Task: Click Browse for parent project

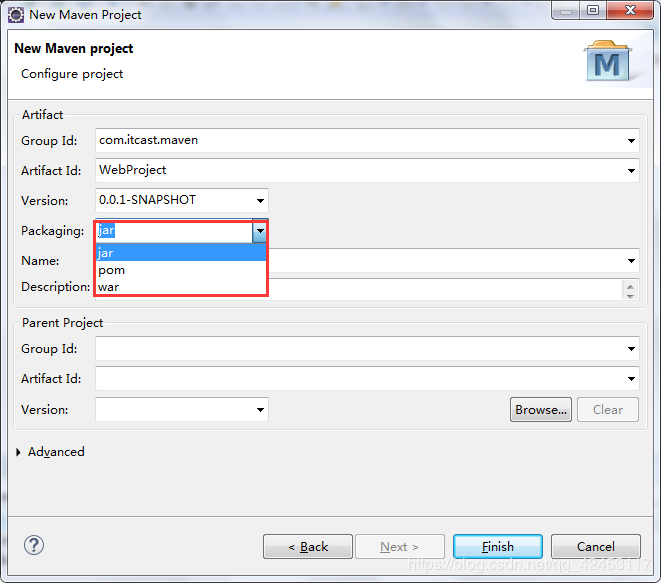Action: 540,409
